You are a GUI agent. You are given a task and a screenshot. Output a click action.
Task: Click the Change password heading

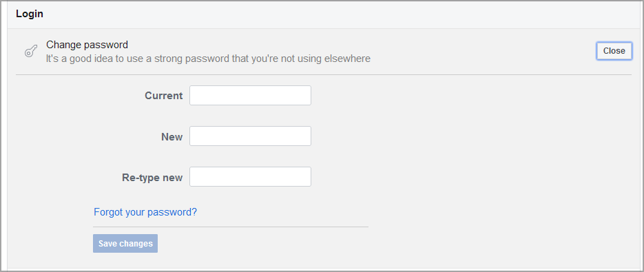pos(87,44)
